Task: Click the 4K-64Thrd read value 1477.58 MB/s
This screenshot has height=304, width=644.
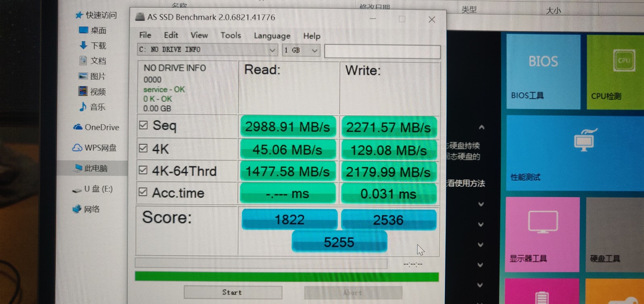Action: point(287,172)
